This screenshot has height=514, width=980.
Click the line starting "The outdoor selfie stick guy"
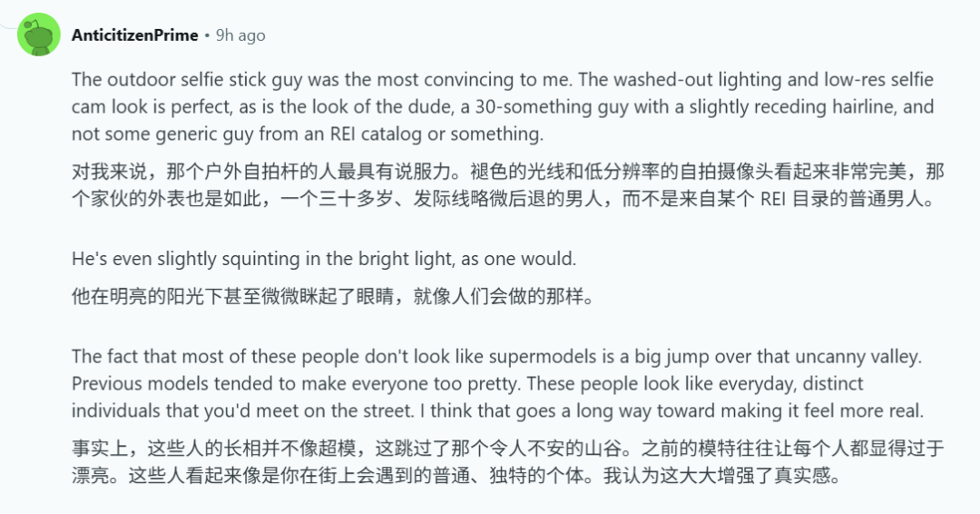click(x=503, y=80)
